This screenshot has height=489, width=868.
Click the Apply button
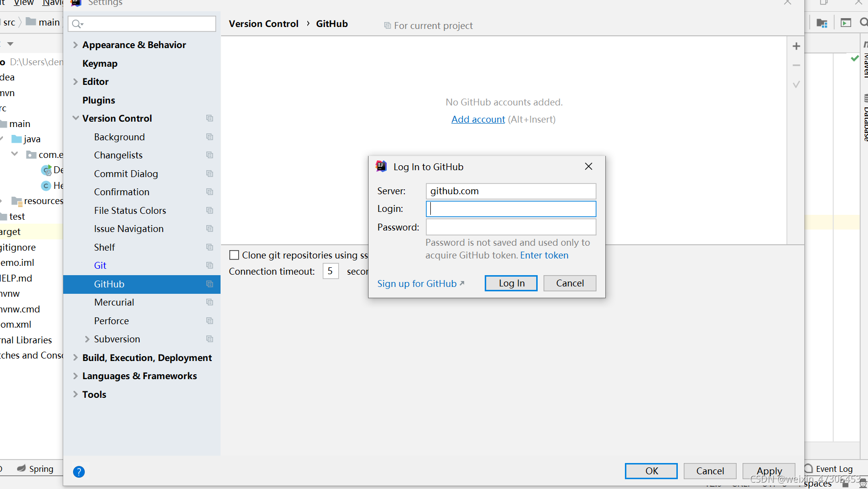click(769, 471)
